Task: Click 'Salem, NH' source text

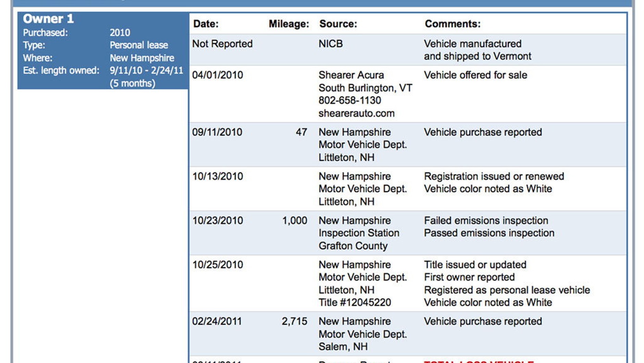Action: pos(343,347)
